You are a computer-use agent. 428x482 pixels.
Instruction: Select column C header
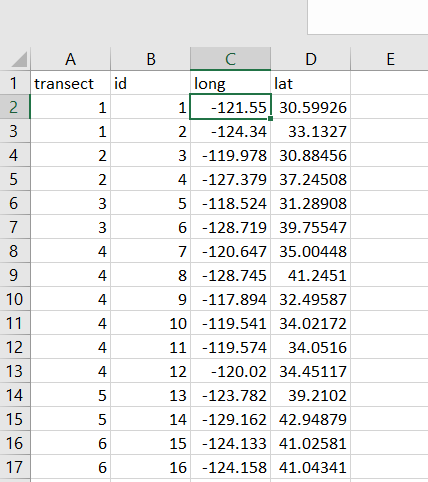pyautogui.click(x=230, y=59)
